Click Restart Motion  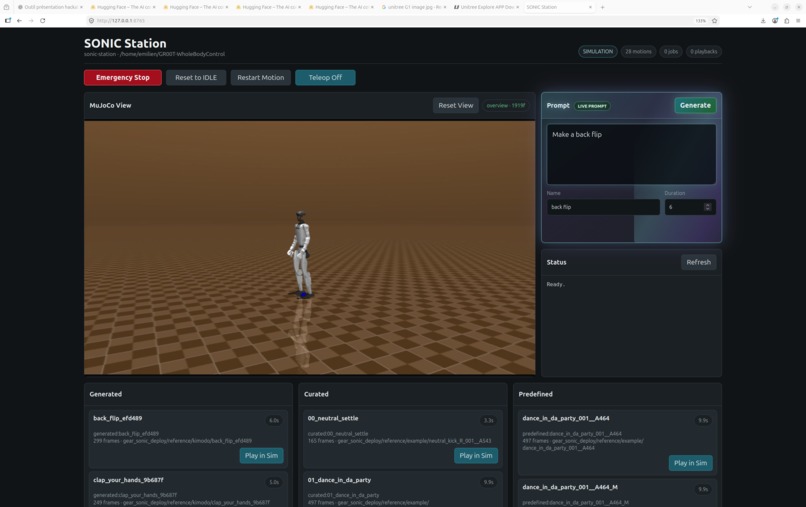261,78
